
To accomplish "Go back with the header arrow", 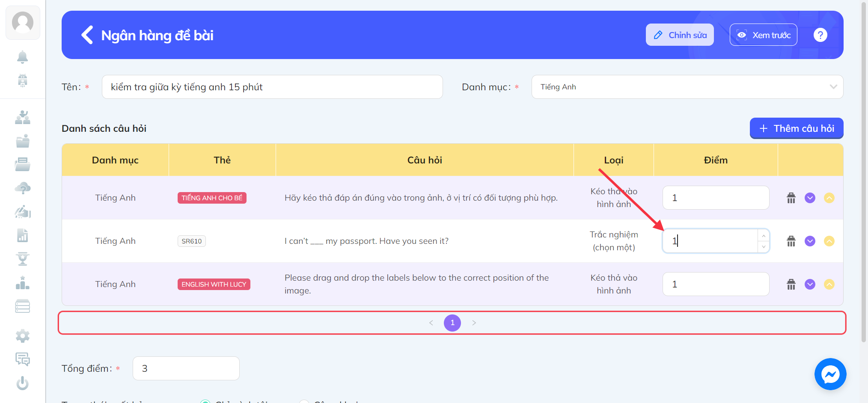I will (87, 35).
